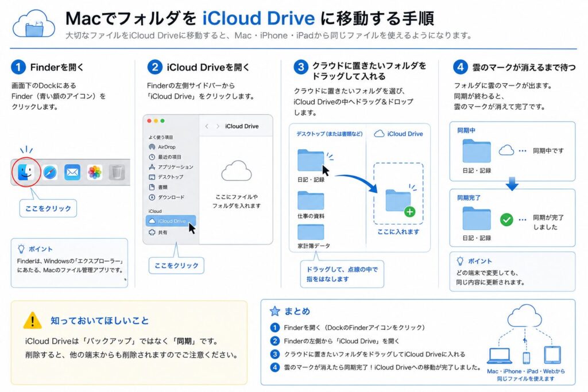Viewport: 588px width, 392px height.
Task: Open the Photos app in the Dock
Action: (x=95, y=172)
